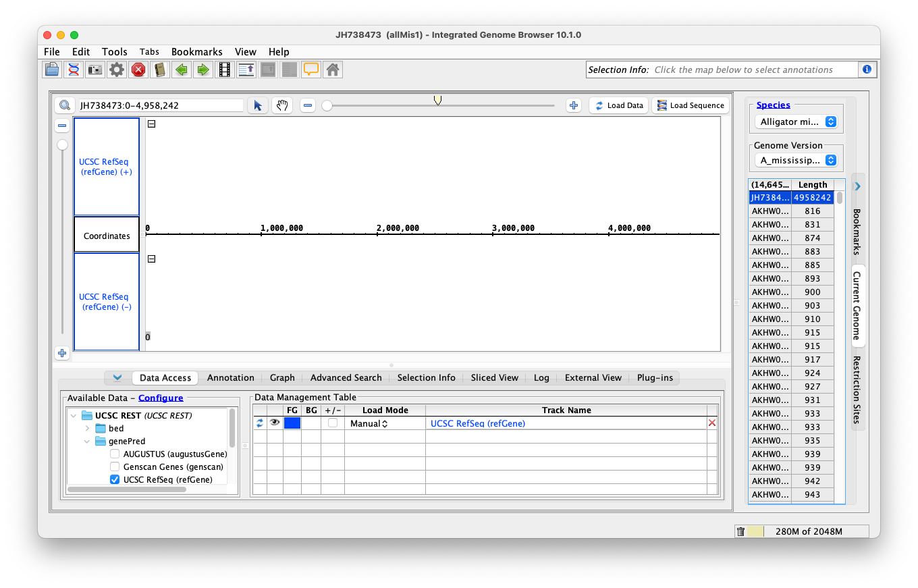The width and height of the screenshot is (918, 588).
Task: Click the home icon in toolbar
Action: [x=331, y=70]
